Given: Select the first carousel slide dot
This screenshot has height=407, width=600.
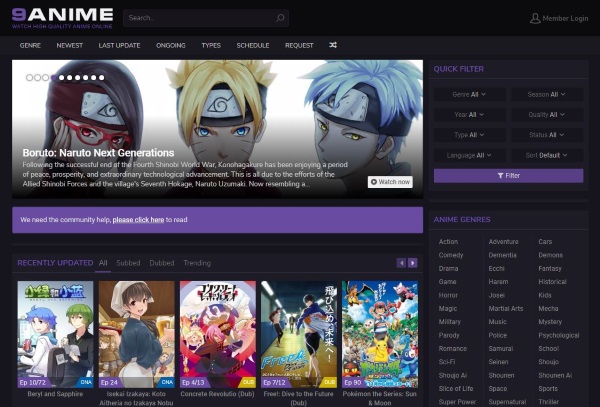Looking at the screenshot, I should coord(30,77).
